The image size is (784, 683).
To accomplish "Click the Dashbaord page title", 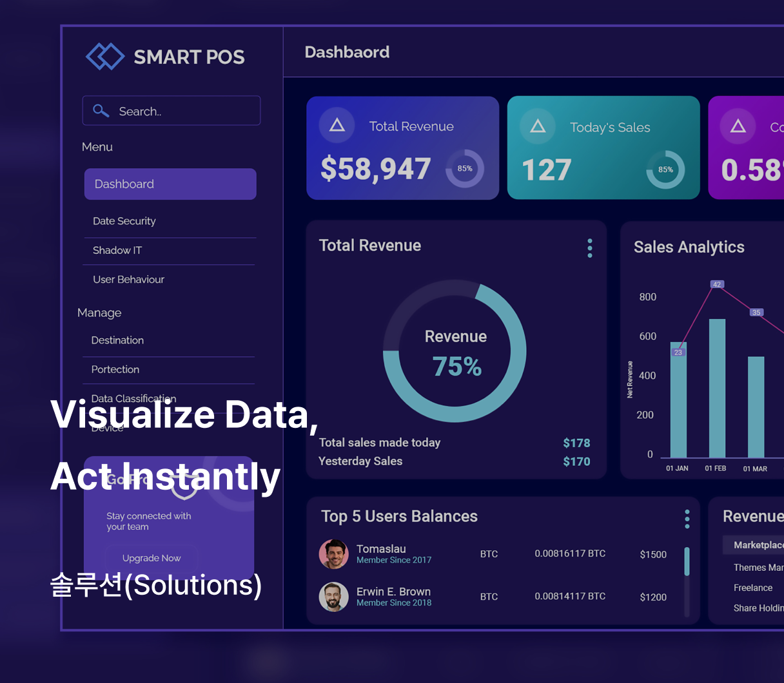I will [347, 52].
